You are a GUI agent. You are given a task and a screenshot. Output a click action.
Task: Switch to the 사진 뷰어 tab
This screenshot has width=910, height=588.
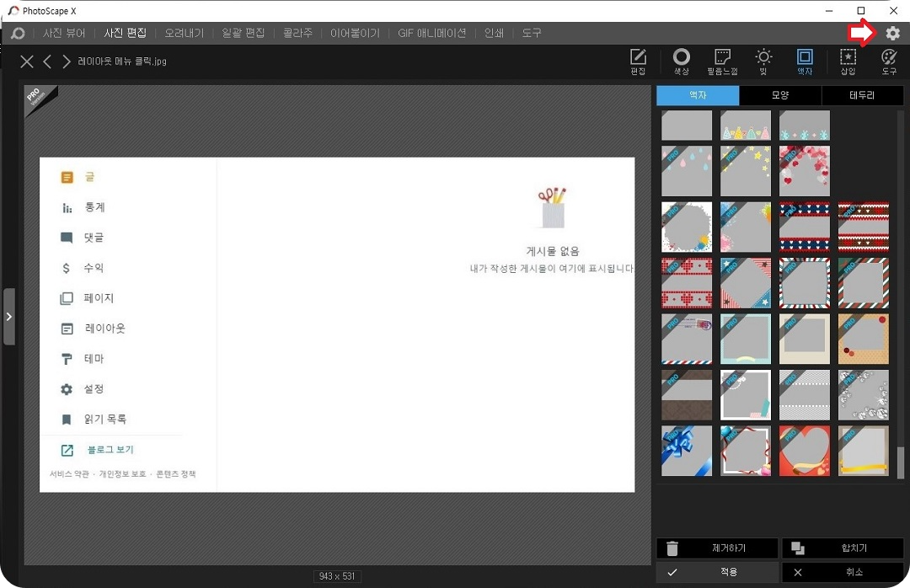[x=64, y=33]
